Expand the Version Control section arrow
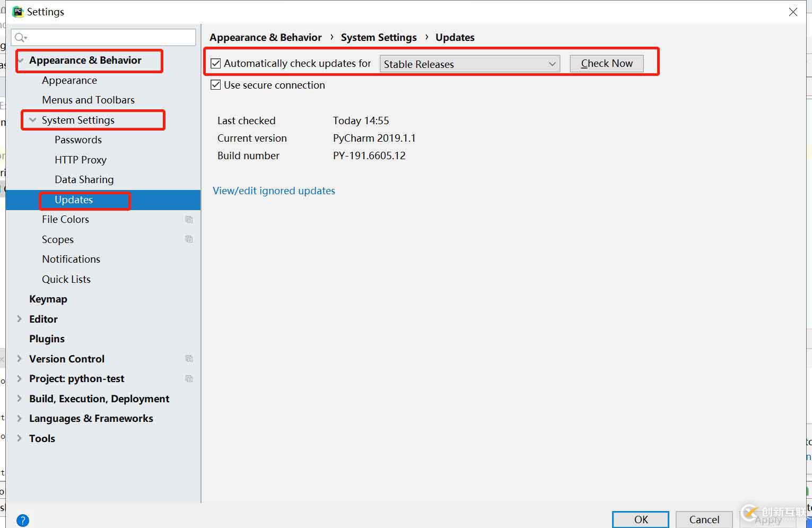 click(x=20, y=359)
